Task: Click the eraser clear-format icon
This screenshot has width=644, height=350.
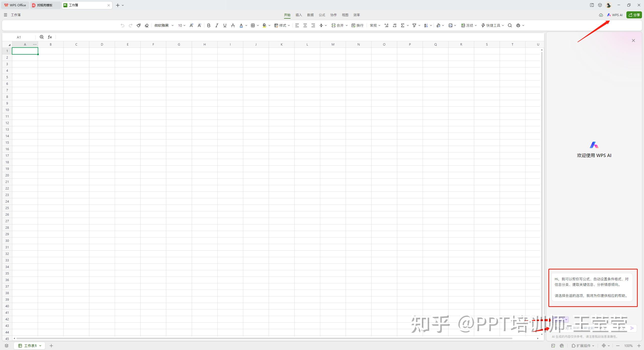Action: [147, 25]
